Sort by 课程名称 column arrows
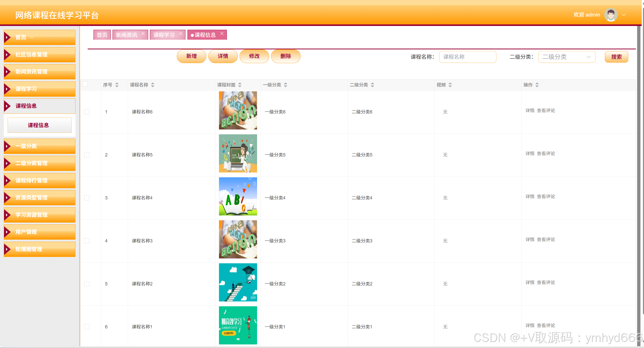Screen dimensions: 644x348 (x=153, y=85)
